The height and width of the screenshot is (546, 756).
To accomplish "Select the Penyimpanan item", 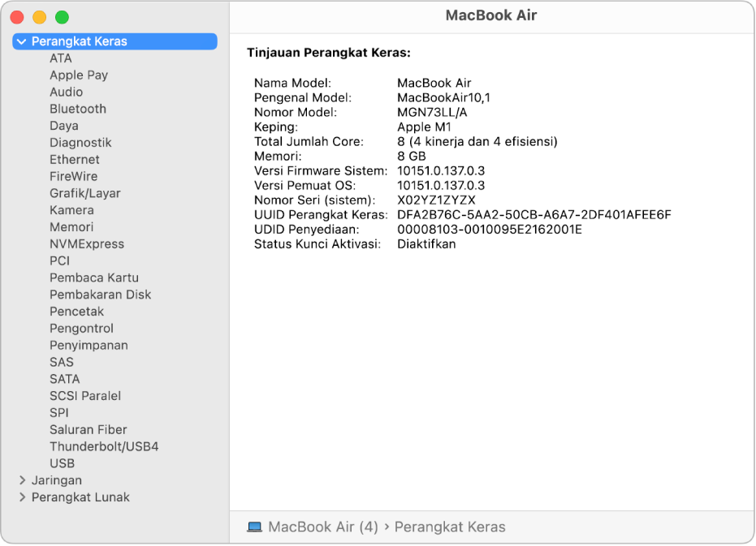I will [89, 346].
